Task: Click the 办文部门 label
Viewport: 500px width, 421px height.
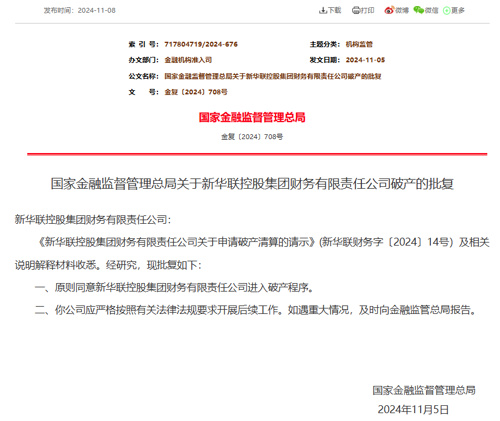Action: [x=144, y=60]
